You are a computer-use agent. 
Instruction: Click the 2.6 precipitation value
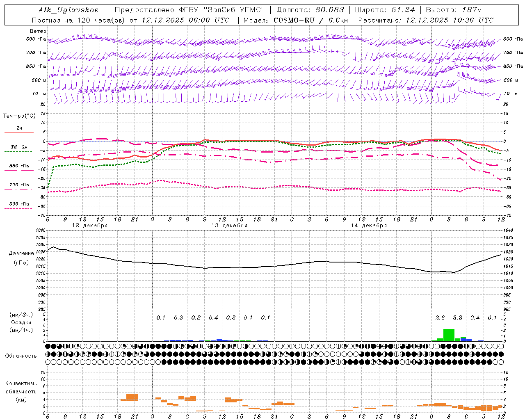tap(440, 317)
